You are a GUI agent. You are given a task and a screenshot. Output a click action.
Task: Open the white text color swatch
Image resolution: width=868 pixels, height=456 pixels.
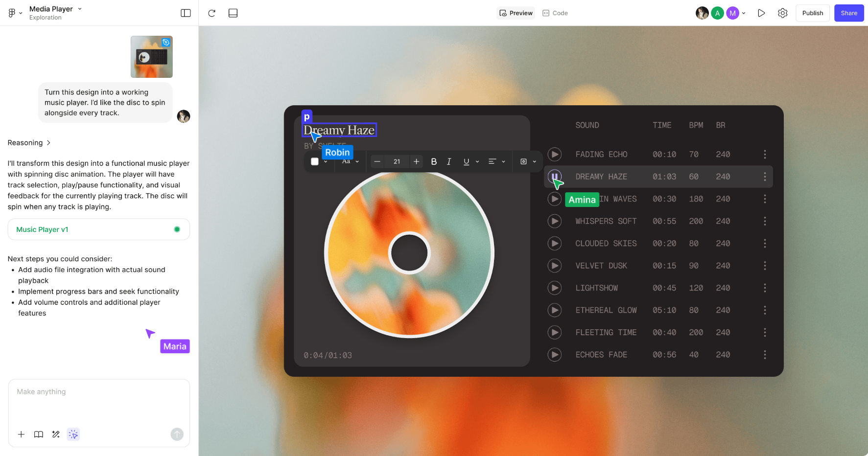tap(315, 161)
